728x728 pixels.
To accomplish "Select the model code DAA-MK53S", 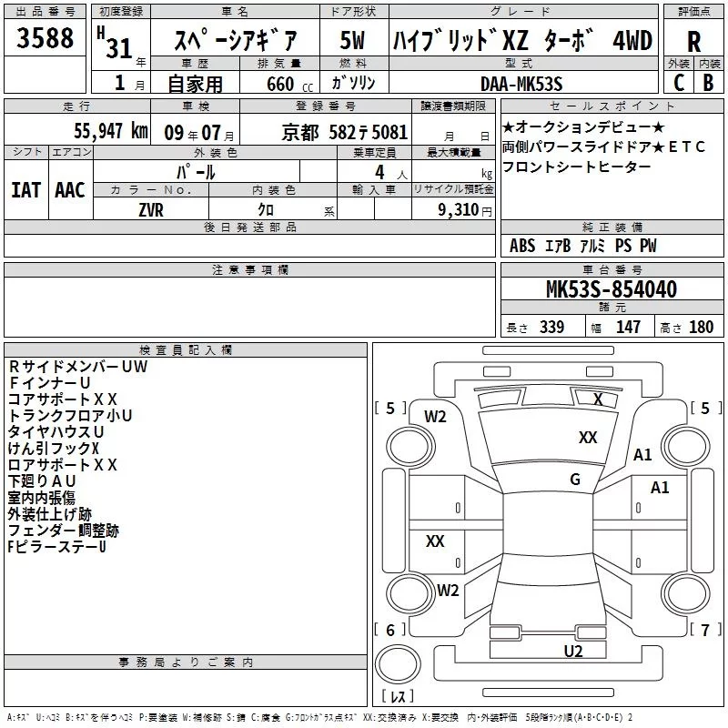I will coord(521,84).
